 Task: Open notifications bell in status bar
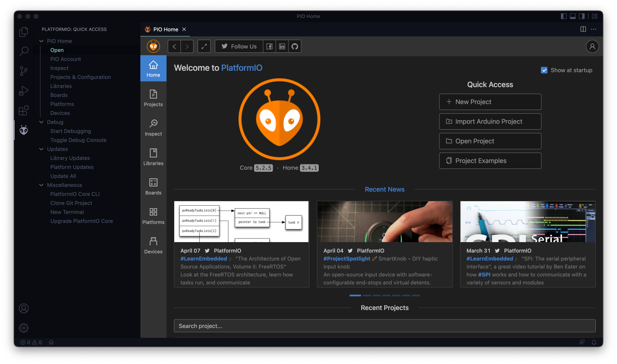click(594, 342)
